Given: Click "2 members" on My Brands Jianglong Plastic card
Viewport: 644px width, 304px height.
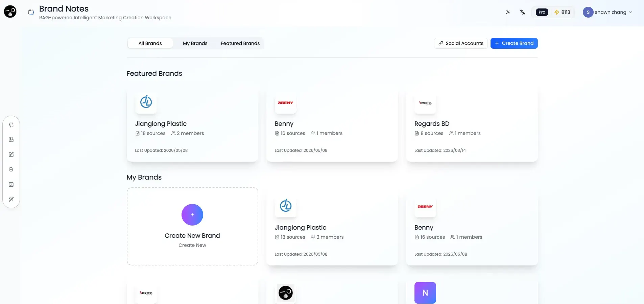Looking at the screenshot, I should (x=327, y=237).
